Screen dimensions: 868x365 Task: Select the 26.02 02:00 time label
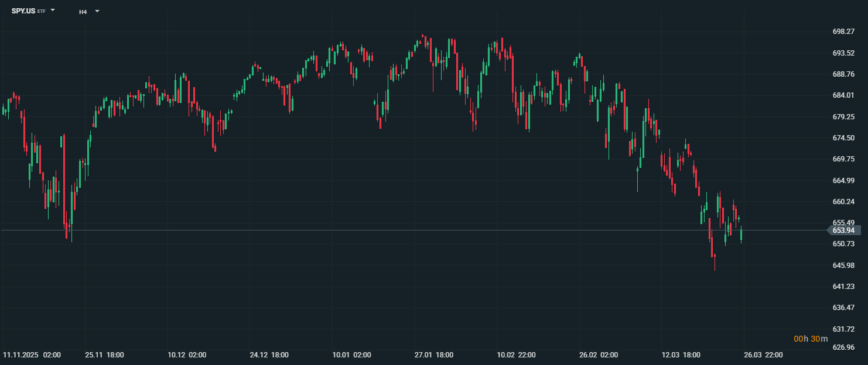coord(599,355)
